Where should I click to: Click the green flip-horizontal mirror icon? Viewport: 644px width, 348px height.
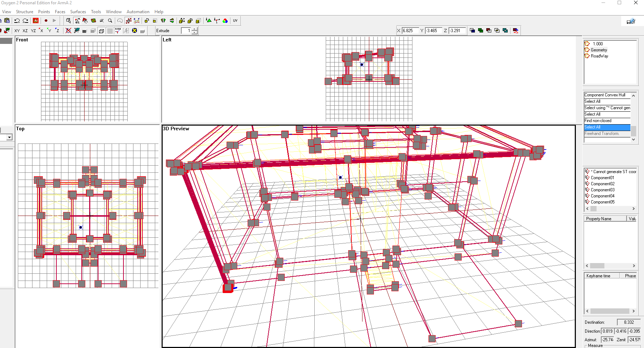pos(163,21)
